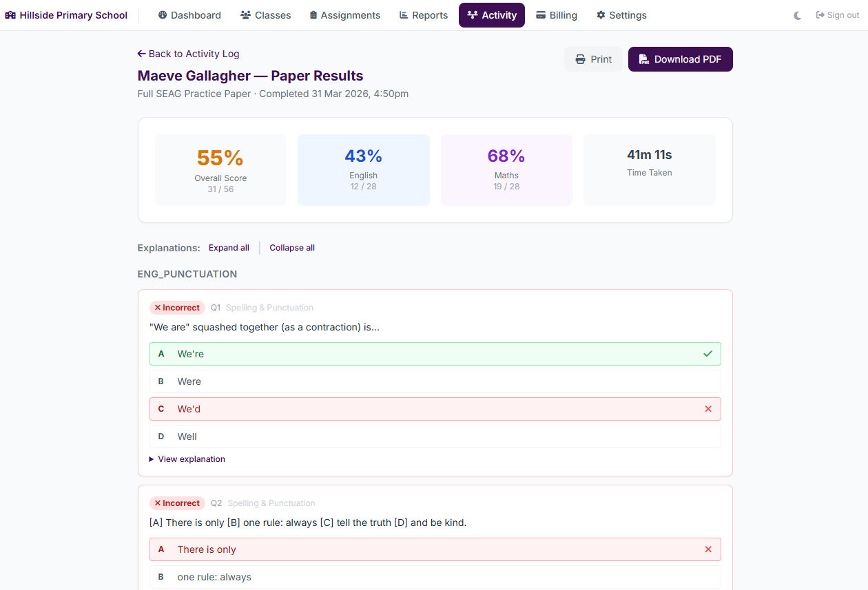This screenshot has height=590, width=868.
Task: Click the "We are" squashed together question text
Action: [265, 327]
